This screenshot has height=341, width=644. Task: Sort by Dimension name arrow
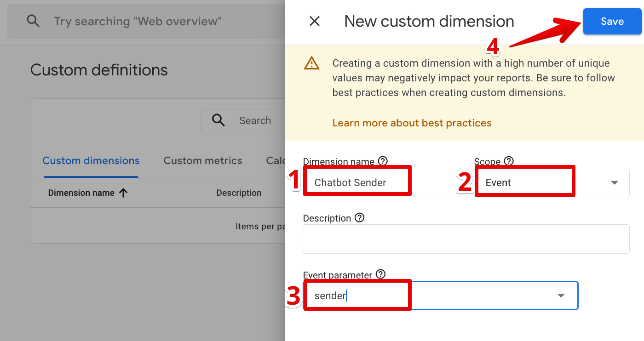coord(123,193)
